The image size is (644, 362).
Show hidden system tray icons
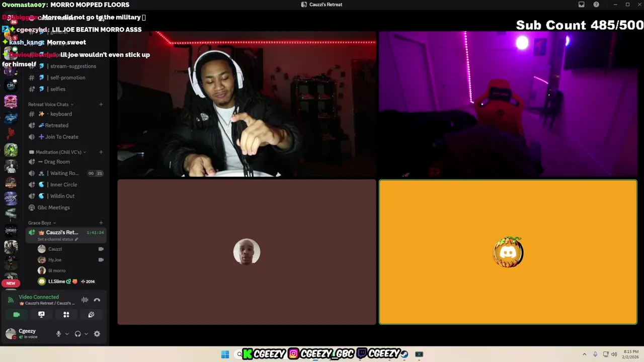coord(584,354)
